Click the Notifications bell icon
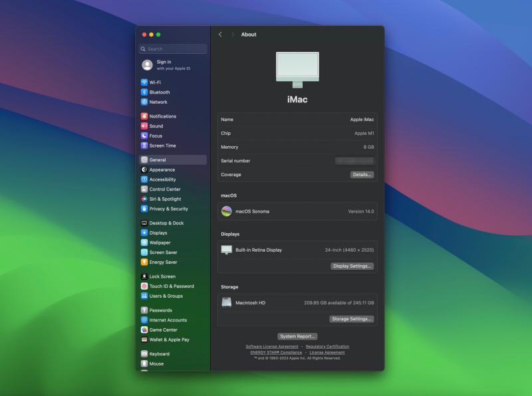 pos(144,116)
